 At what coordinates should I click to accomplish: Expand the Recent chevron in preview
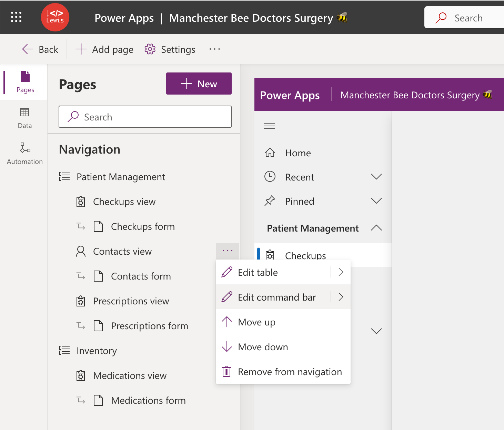[x=376, y=177]
